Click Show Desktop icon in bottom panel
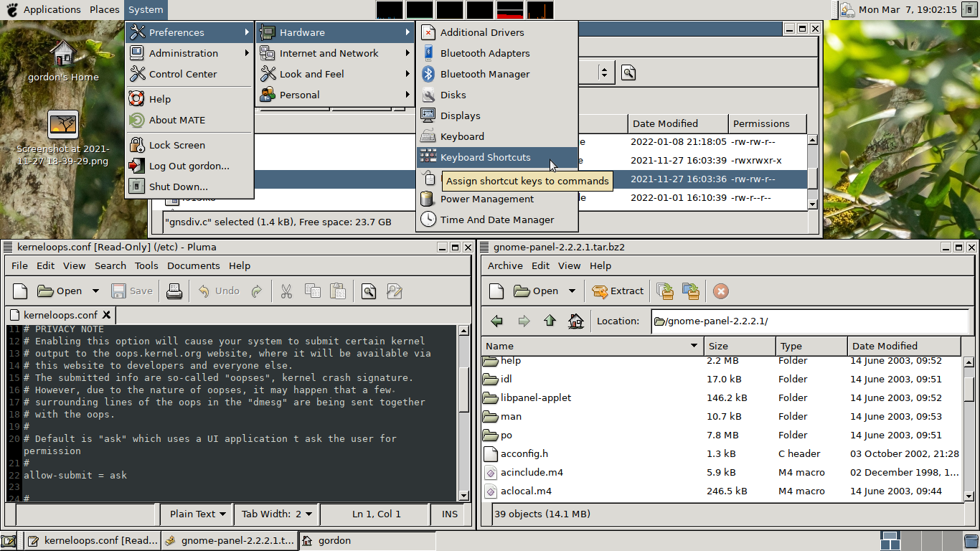The image size is (980, 551). click(9, 541)
